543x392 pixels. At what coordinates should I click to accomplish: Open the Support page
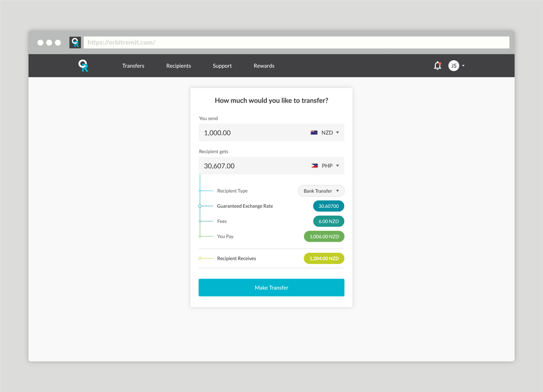coord(222,66)
